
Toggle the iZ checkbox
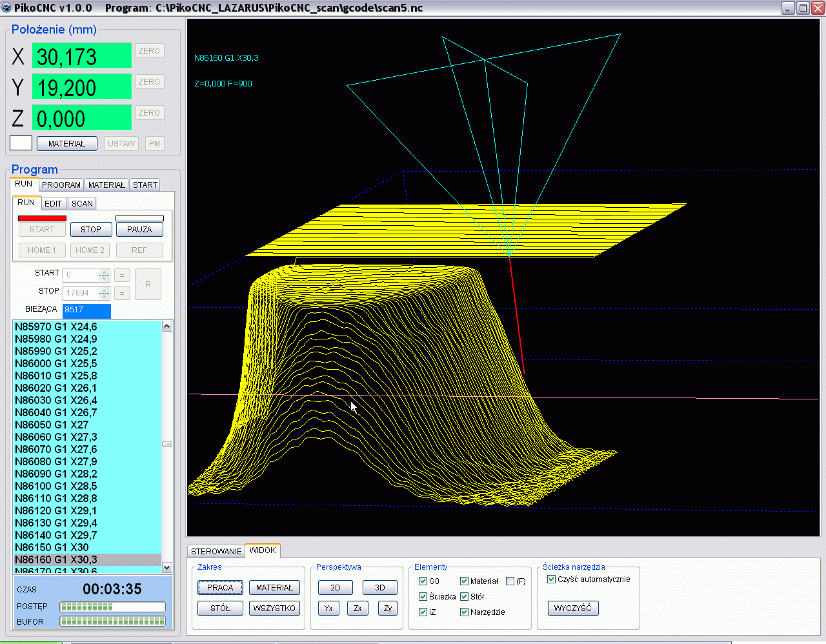point(423,612)
